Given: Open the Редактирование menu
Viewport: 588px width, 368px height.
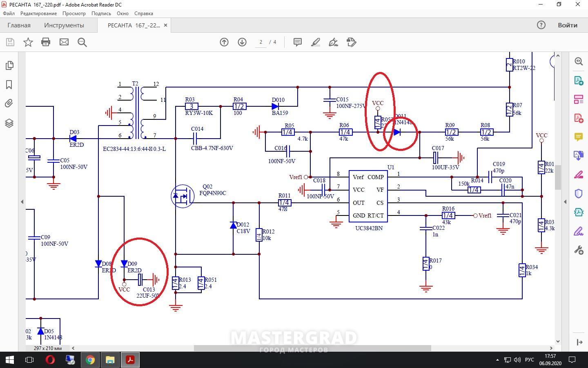Looking at the screenshot, I should (x=38, y=13).
